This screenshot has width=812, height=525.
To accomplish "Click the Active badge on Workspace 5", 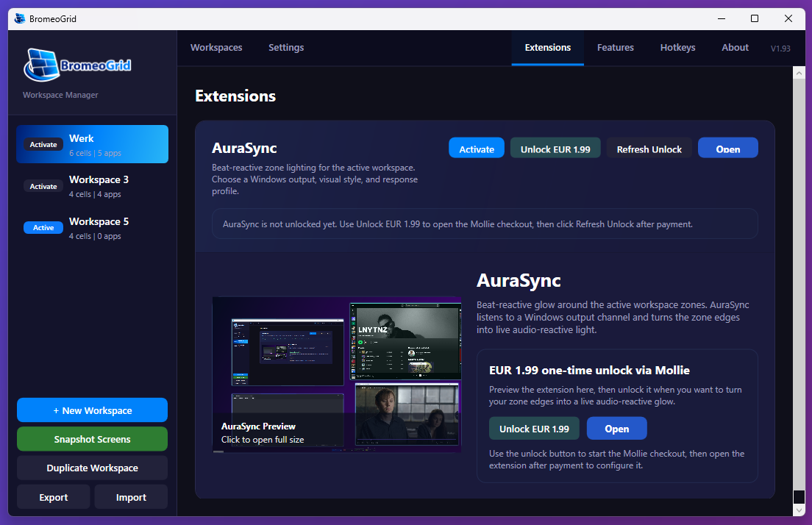I will [43, 227].
